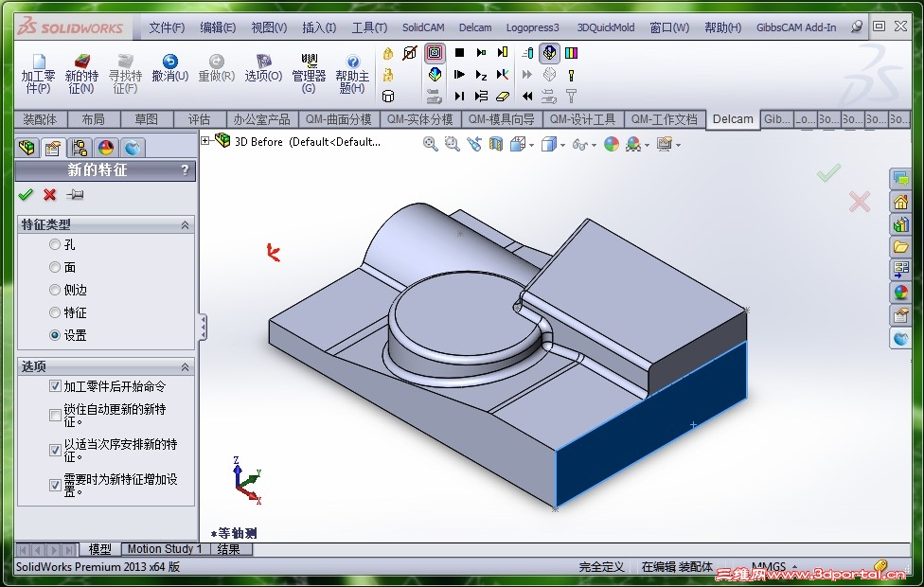Open the ConfigurationManager tab icon

point(79,148)
